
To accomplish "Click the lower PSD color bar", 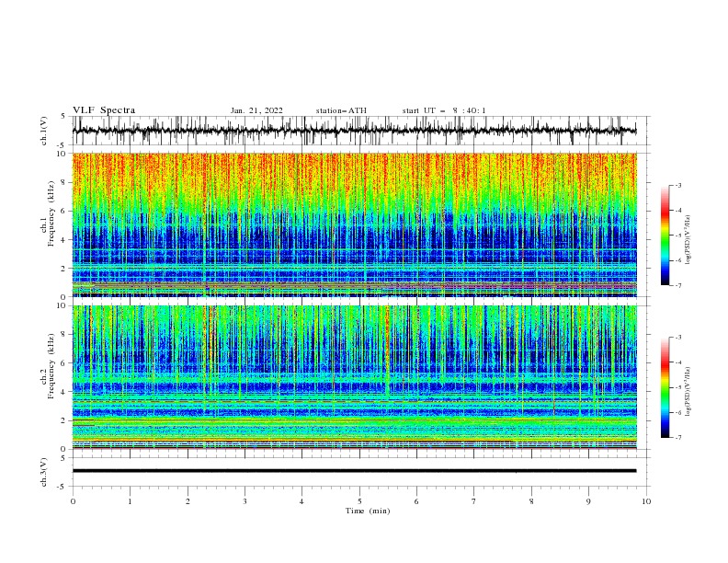I will click(x=665, y=387).
